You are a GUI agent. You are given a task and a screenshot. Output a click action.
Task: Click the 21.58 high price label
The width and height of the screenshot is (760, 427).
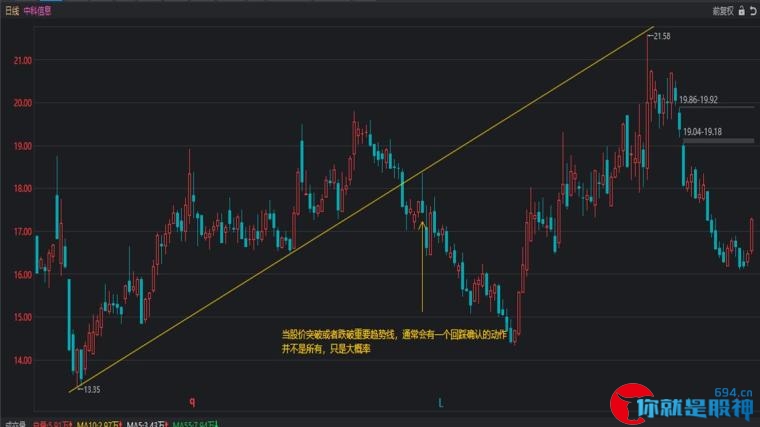click(662, 36)
